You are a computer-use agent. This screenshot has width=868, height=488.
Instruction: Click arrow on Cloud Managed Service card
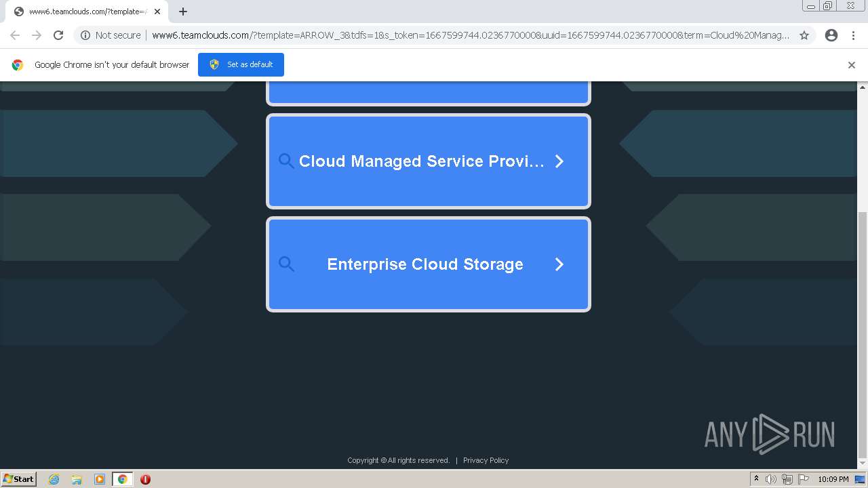tap(559, 161)
